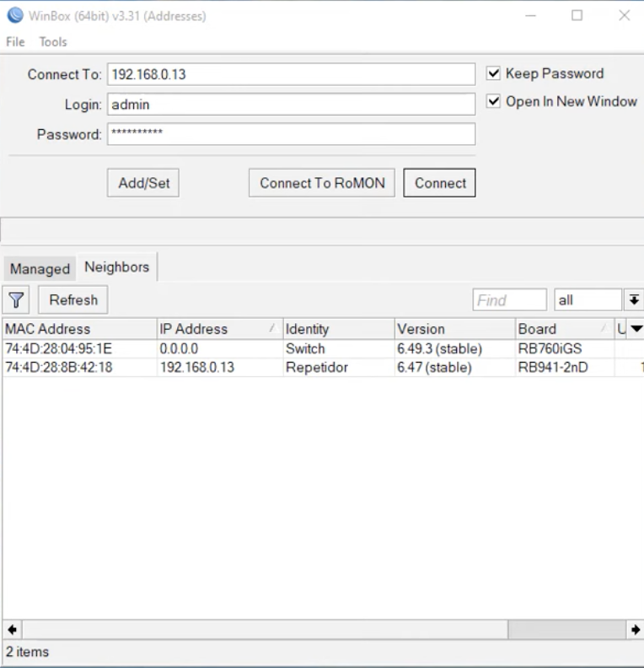
Task: Select MAC 74:4D:28:8B:42:18 cell
Action: click(x=79, y=367)
